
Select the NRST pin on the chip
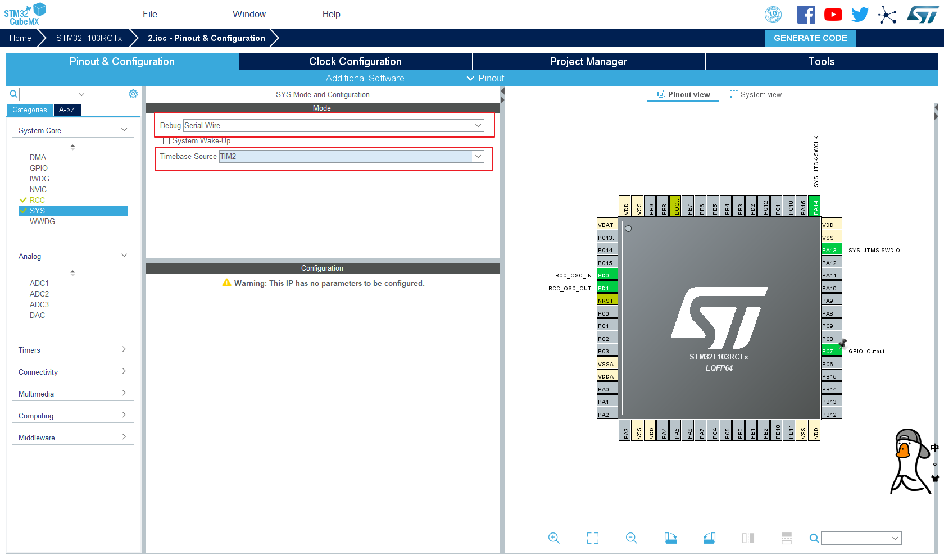coord(607,301)
